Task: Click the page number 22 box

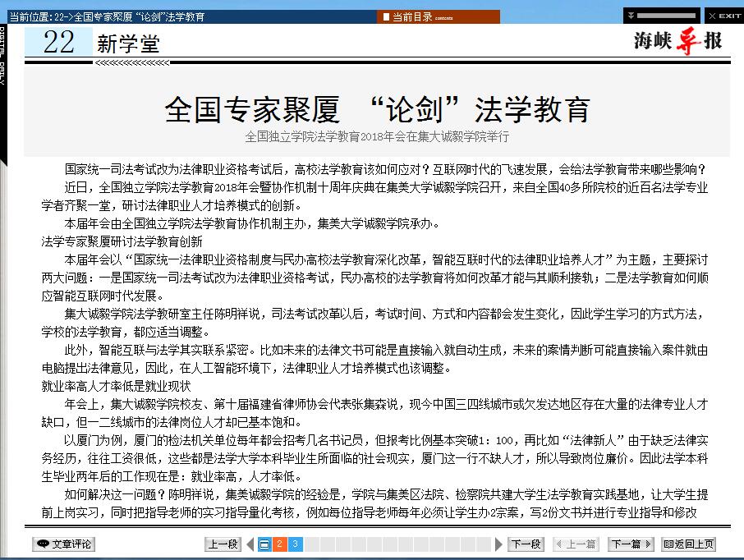Action: pos(58,42)
